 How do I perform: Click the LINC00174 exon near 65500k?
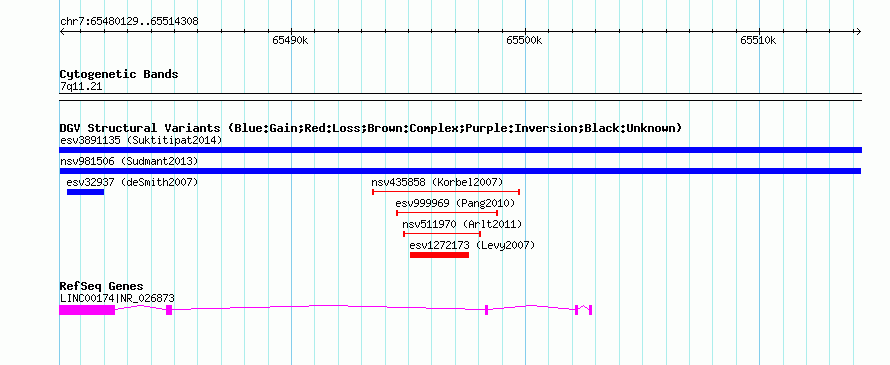click(486, 310)
